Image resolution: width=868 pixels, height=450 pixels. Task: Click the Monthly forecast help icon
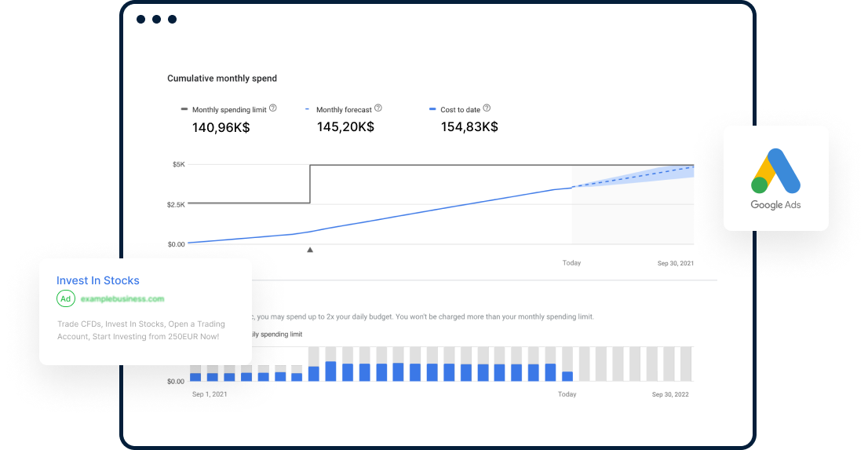pyautogui.click(x=378, y=108)
